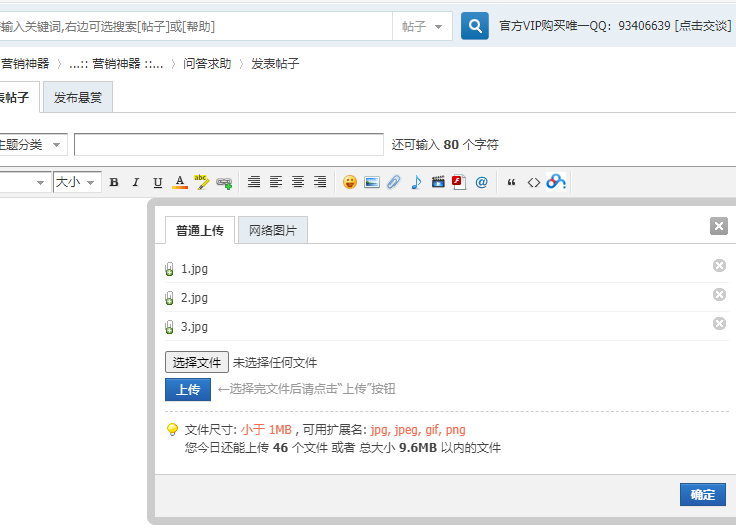
Task: Align text to the right
Action: pyautogui.click(x=320, y=182)
